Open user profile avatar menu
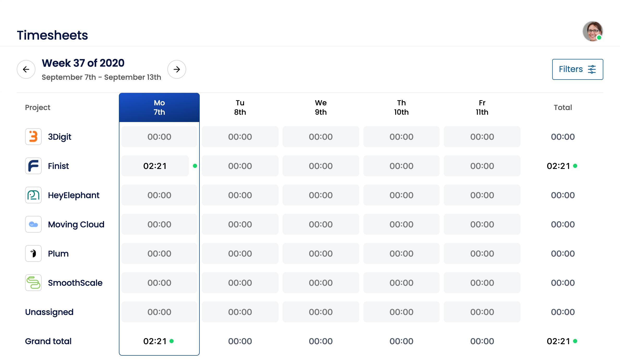 point(592,31)
